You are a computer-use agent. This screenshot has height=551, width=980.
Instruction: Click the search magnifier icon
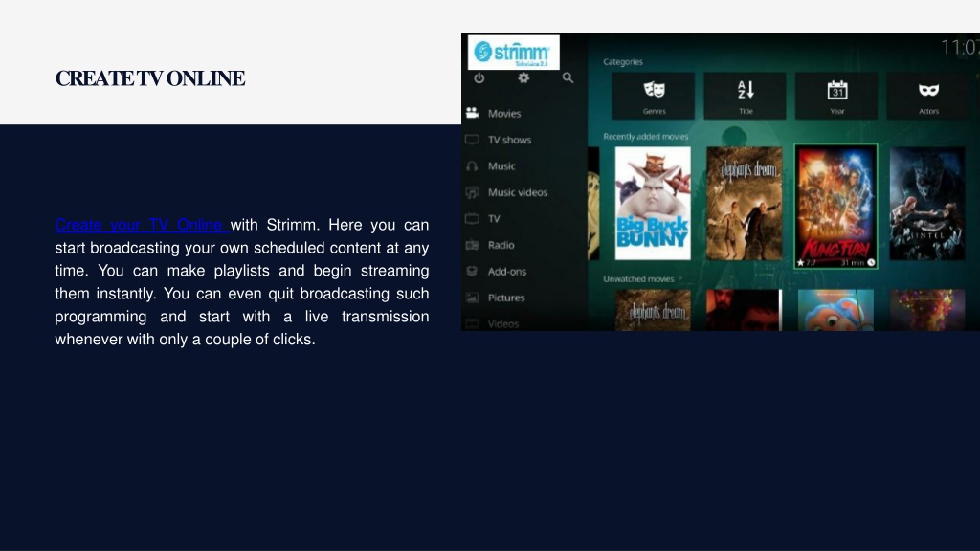[x=568, y=78]
